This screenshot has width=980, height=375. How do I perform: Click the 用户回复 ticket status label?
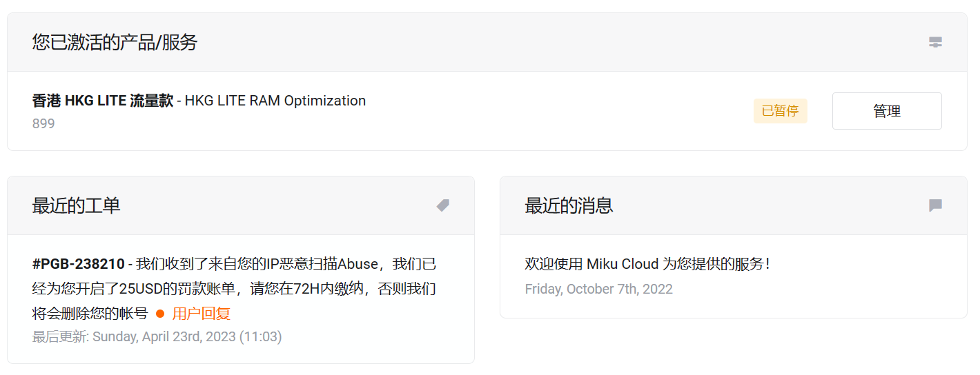(x=201, y=314)
